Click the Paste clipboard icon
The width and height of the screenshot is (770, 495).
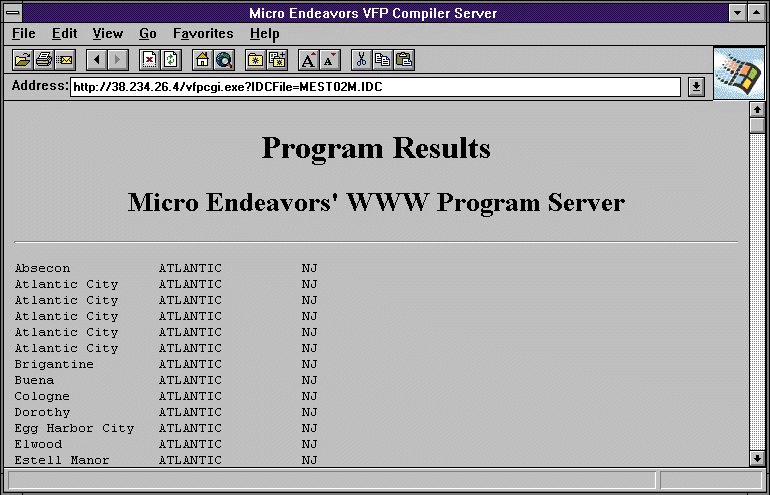pos(404,60)
